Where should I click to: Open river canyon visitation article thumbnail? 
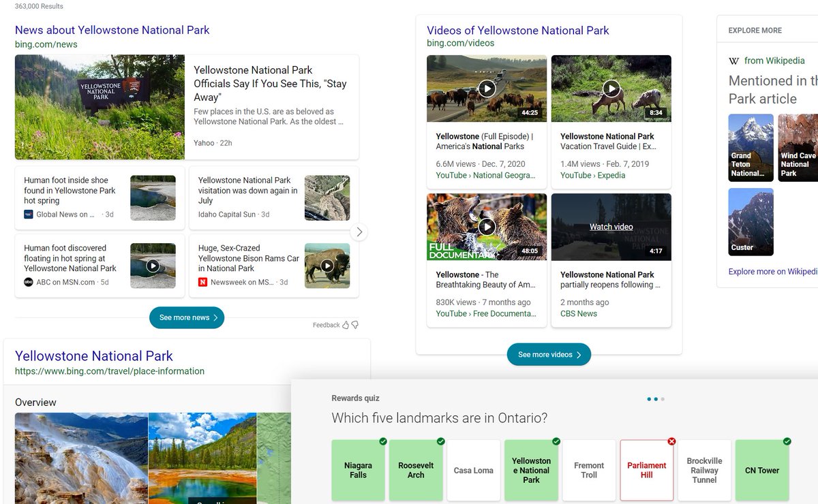click(327, 198)
